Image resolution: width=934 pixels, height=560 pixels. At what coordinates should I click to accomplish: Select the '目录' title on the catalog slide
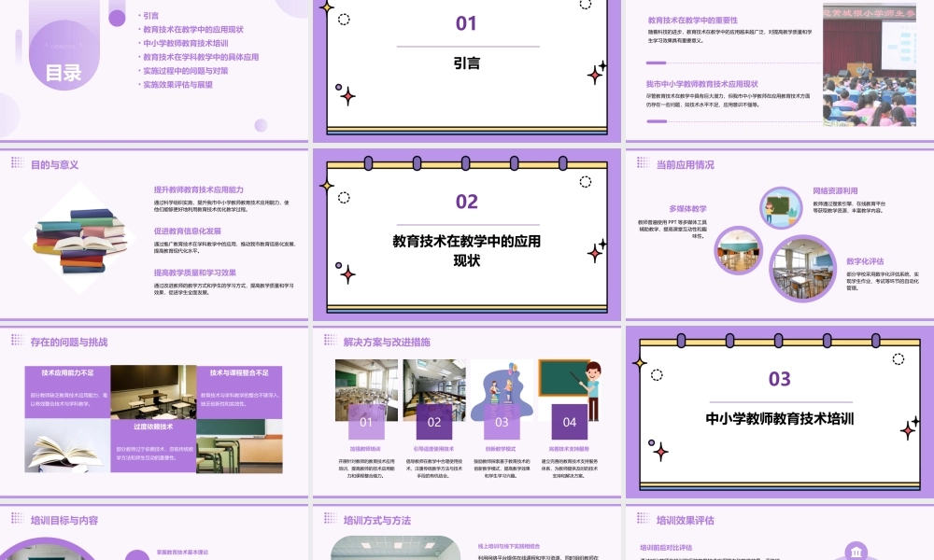point(64,73)
